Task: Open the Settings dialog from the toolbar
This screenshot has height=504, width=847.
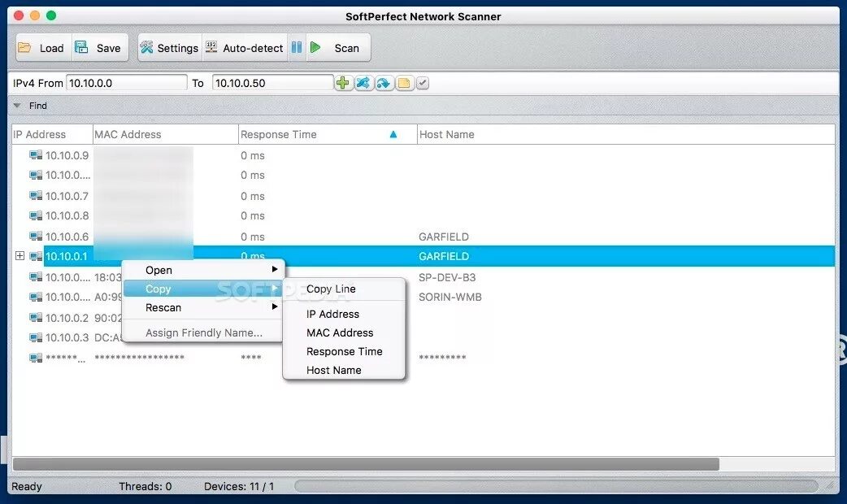Action: [x=170, y=48]
